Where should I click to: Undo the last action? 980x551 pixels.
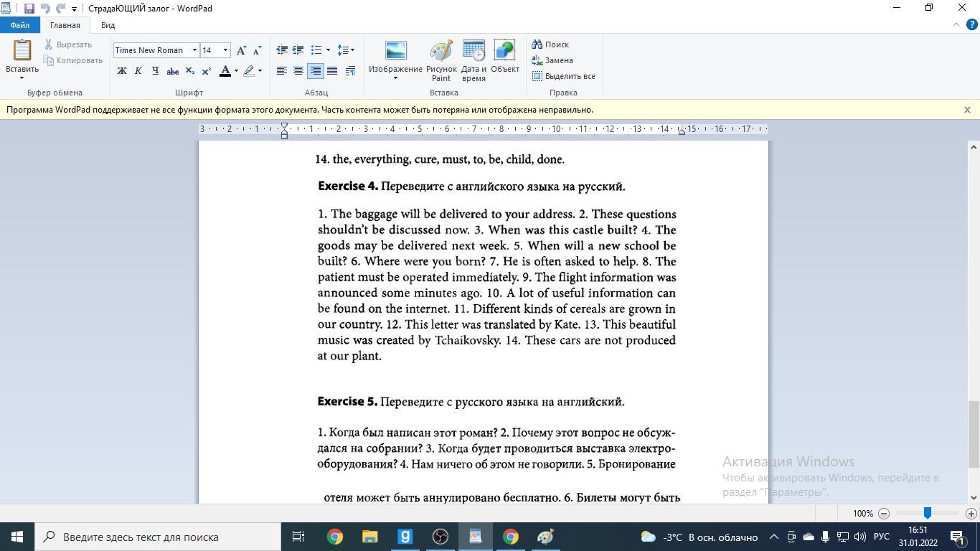point(45,9)
